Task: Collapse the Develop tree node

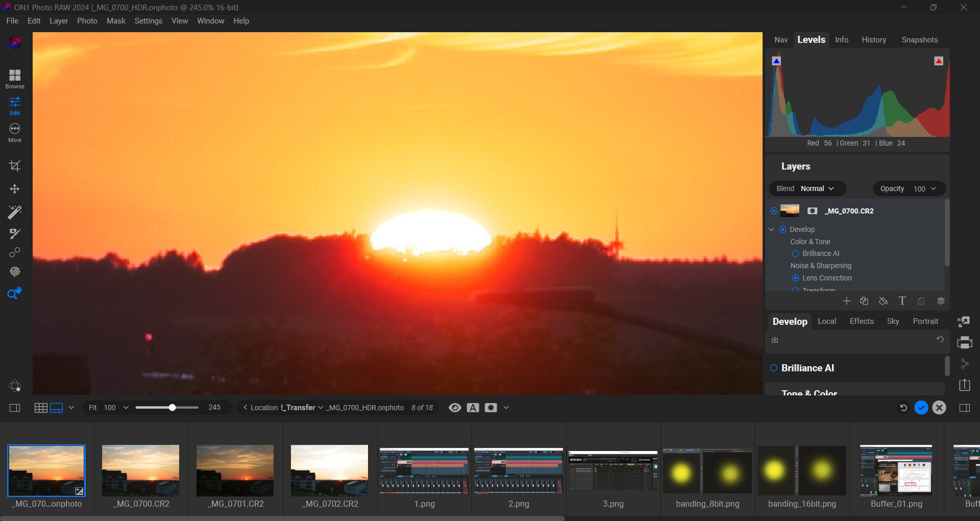Action: [x=771, y=229]
